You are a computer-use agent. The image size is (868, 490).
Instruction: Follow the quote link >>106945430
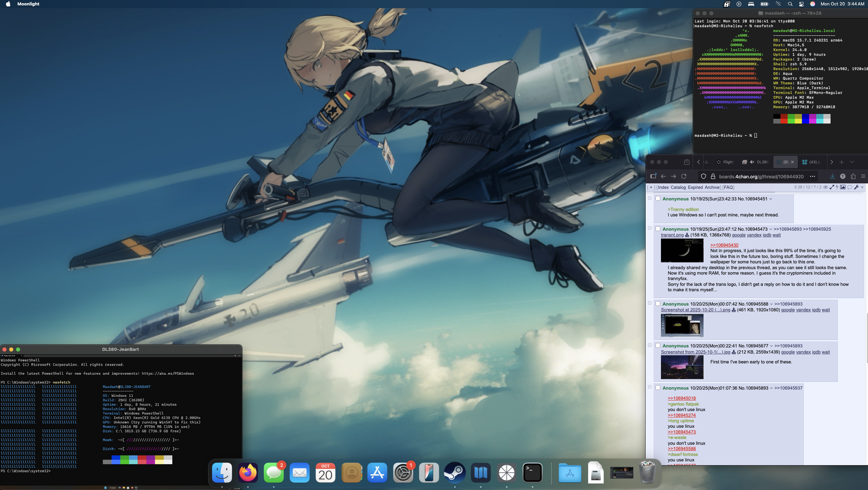click(724, 245)
